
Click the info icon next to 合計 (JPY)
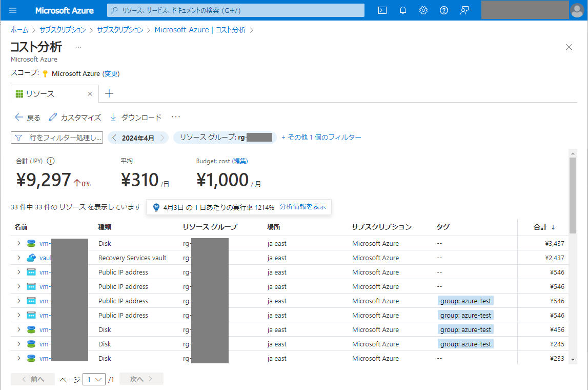tap(51, 161)
